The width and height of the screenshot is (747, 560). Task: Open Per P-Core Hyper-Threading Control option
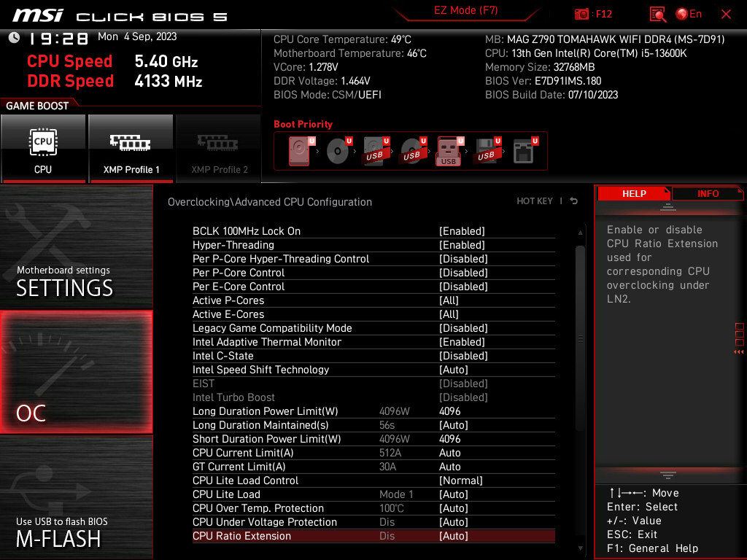pyautogui.click(x=373, y=259)
